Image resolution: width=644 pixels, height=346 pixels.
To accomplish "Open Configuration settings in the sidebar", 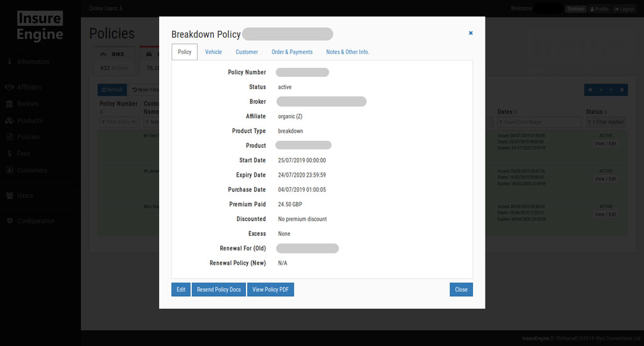I will 35,221.
